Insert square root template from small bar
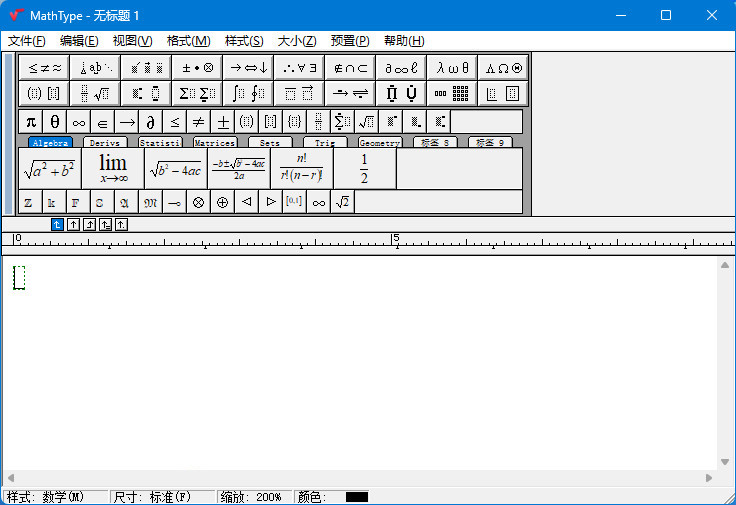736x505 pixels. 366,122
